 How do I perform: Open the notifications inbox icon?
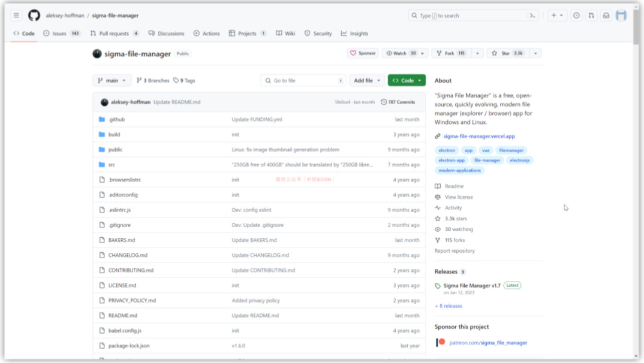click(606, 16)
